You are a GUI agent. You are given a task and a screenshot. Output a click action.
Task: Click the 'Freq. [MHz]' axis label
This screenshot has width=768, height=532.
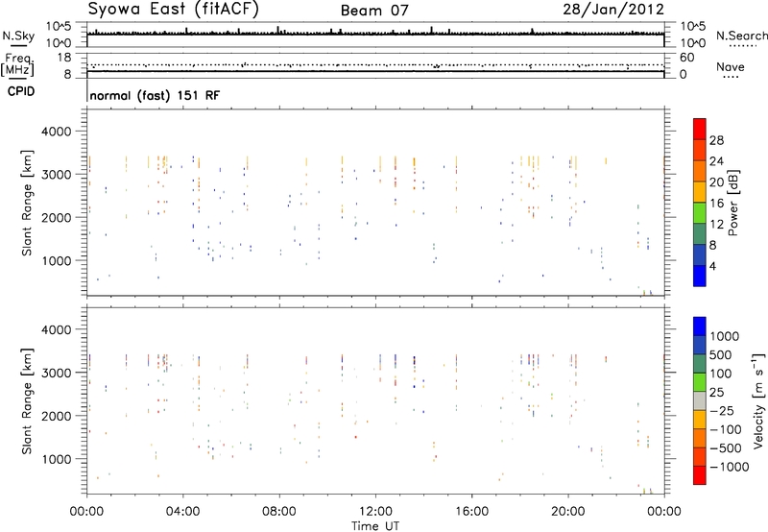tap(17, 65)
